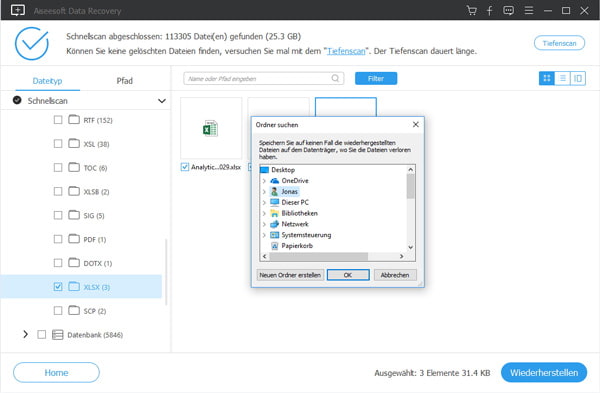Click the search magnifier icon
Viewport: 600px width, 393px height.
click(335, 78)
